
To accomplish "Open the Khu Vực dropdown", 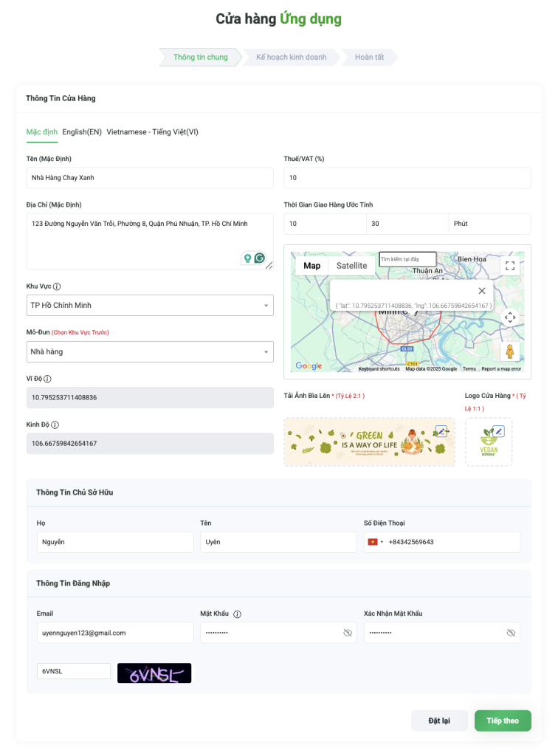I will [150, 305].
